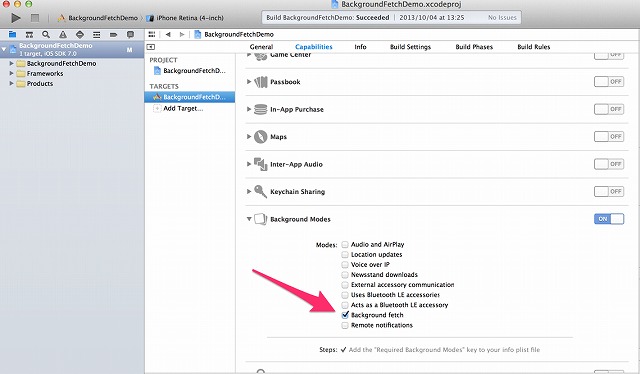Turn on In-App Purchase switch
This screenshot has height=374, width=640.
click(609, 109)
